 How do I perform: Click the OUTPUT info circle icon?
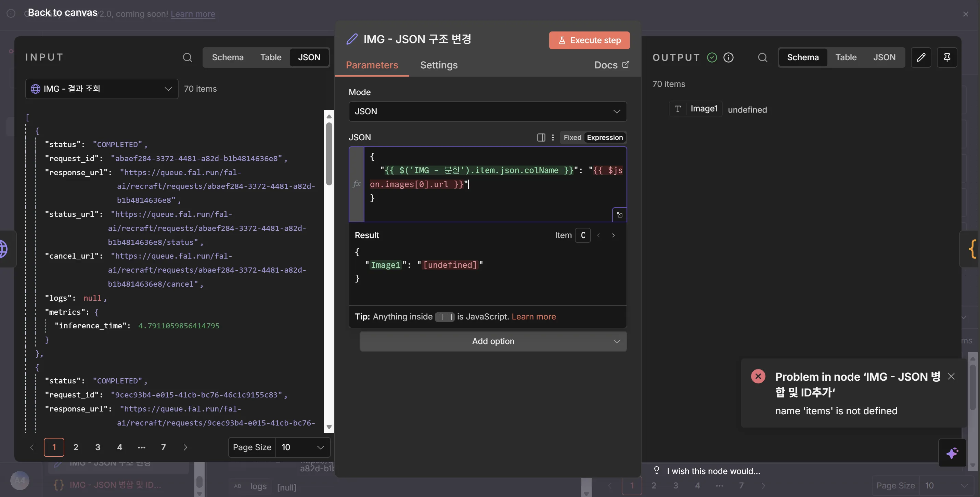coord(728,57)
